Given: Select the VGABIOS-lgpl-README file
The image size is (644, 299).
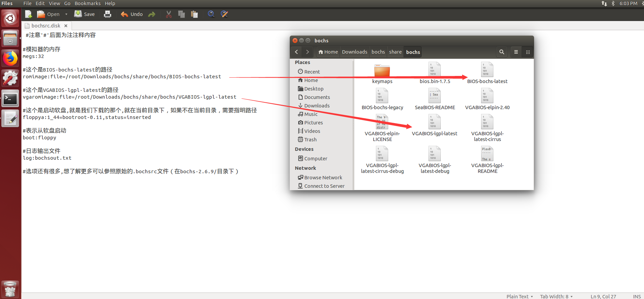Looking at the screenshot, I should (x=487, y=160).
